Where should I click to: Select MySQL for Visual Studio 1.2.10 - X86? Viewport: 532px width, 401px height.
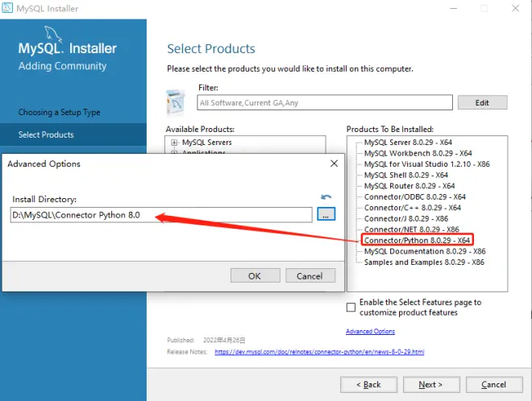coord(427,164)
